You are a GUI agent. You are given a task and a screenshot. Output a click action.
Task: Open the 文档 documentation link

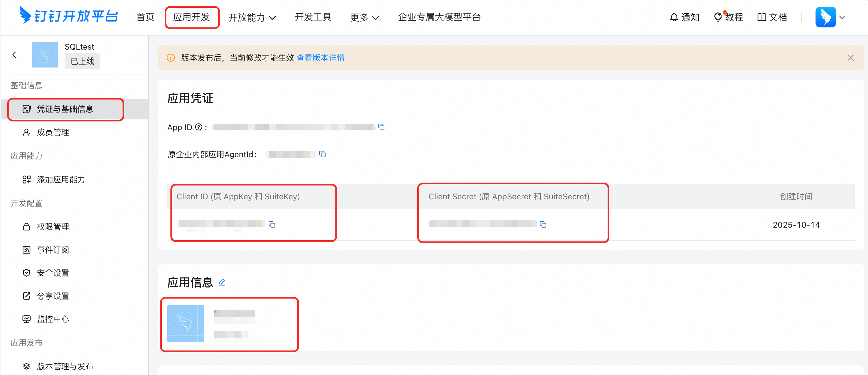[772, 17]
